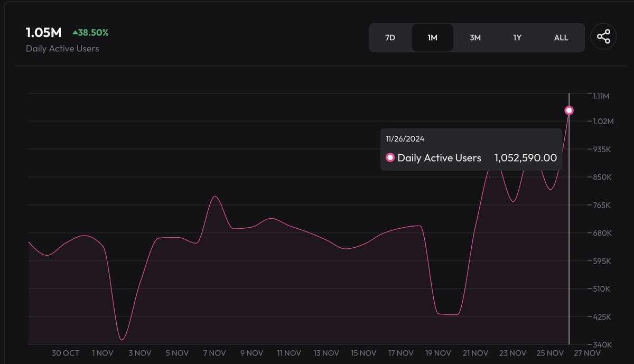
Task: Click the 935K y-axis label
Action: 602,150
